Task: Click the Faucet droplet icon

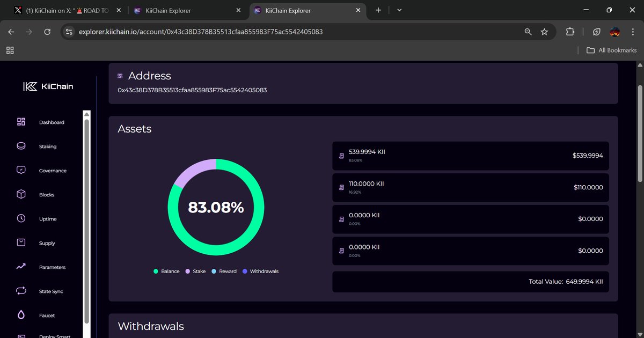Action: tap(21, 315)
